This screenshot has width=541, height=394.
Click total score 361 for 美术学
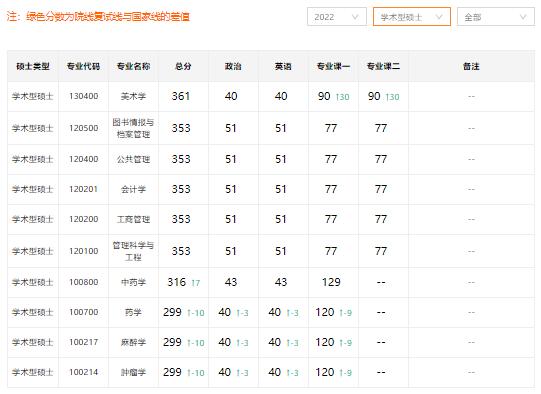[x=181, y=96]
